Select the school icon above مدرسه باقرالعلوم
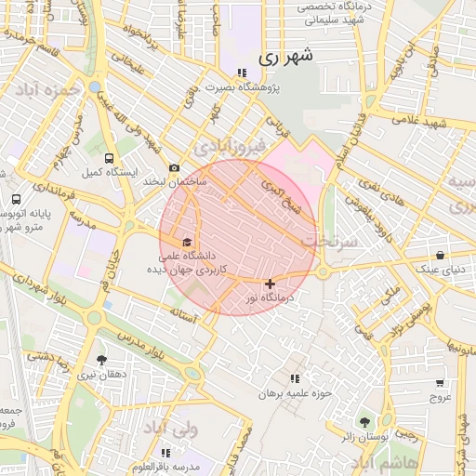The width and height of the screenshot is (476, 476). [x=165, y=454]
